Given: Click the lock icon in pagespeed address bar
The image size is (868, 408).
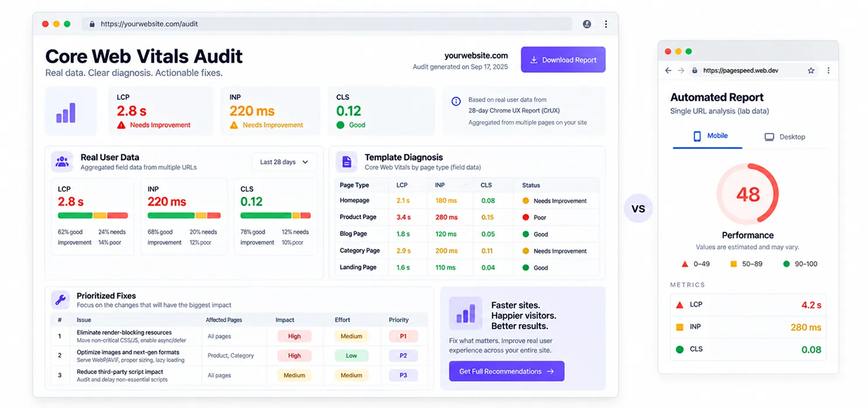Looking at the screenshot, I should coord(695,71).
